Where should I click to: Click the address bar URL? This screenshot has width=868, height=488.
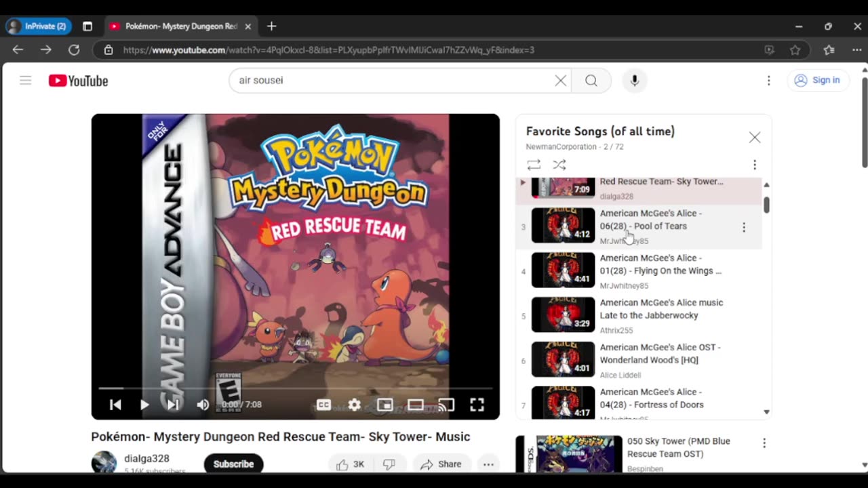[x=329, y=49]
